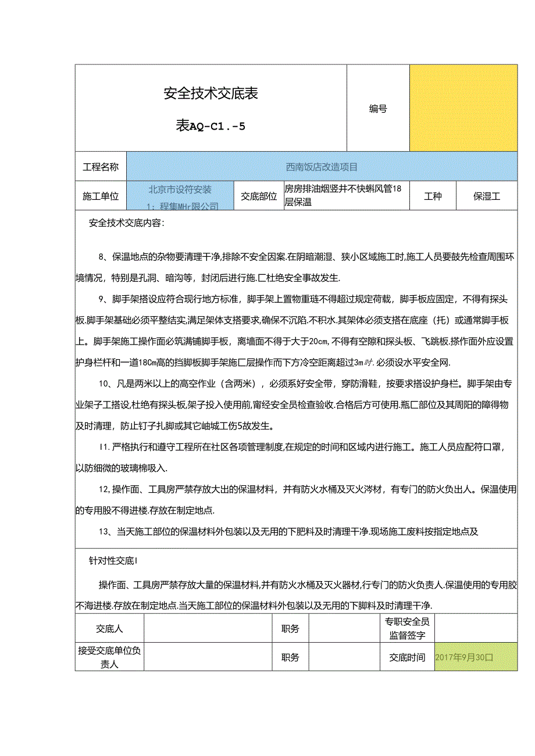Click the title 安全技术交底表

click(x=211, y=92)
